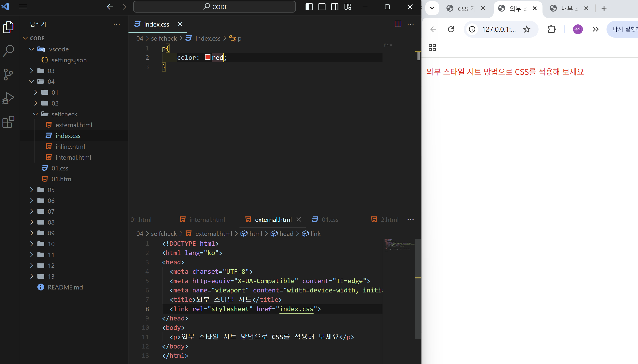Click the Explorer files icon
The height and width of the screenshot is (364, 638).
pyautogui.click(x=9, y=27)
